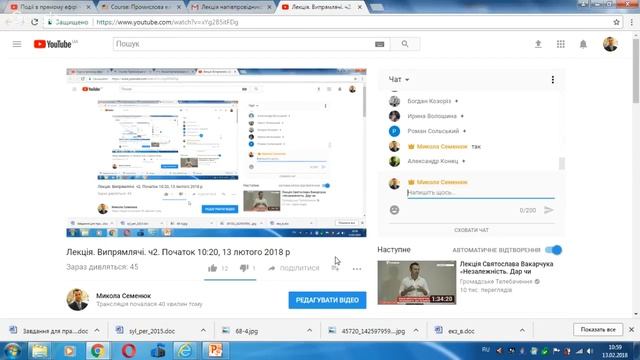Click the Показать все downloads button
640x360 pixels.
(x=598, y=329)
